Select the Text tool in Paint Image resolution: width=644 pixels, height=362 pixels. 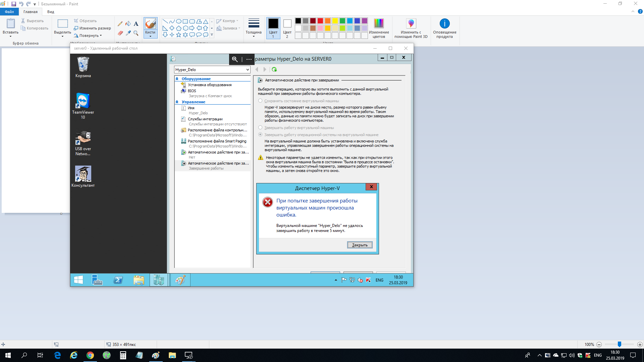[x=136, y=24]
